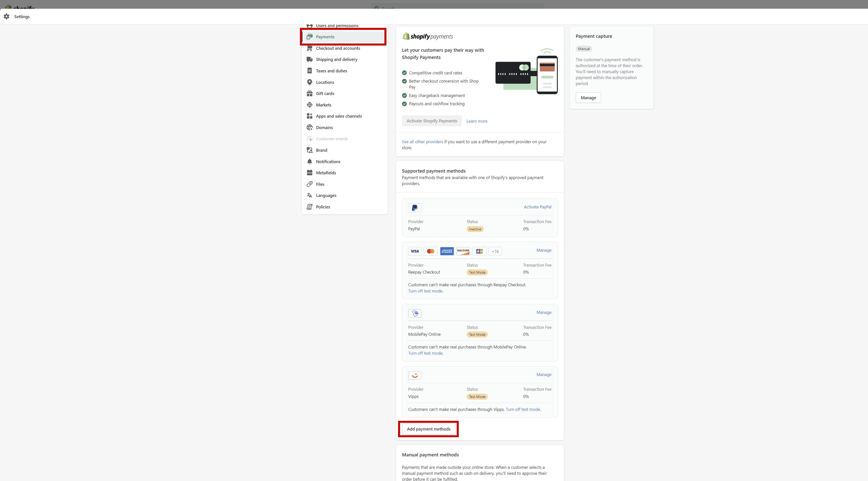This screenshot has height=481, width=868.
Task: Click the Languages translate icon
Action: 310,195
